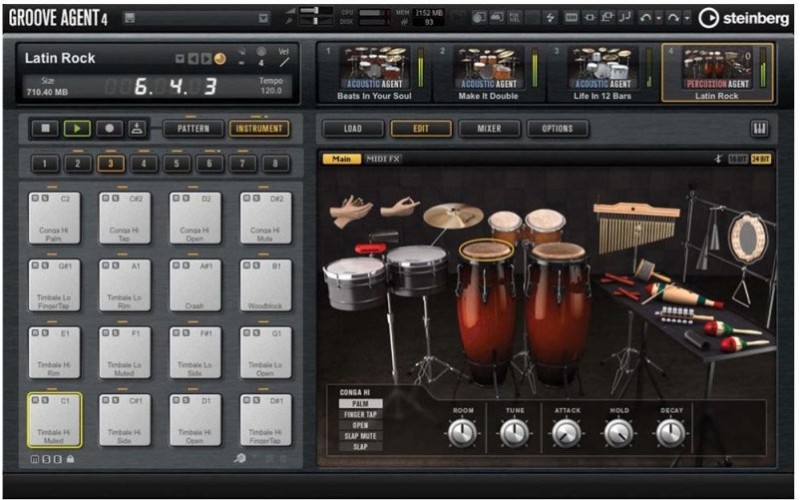This screenshot has height=500, width=800.
Task: Toggle 16 BIT audio quality
Action: [x=738, y=159]
